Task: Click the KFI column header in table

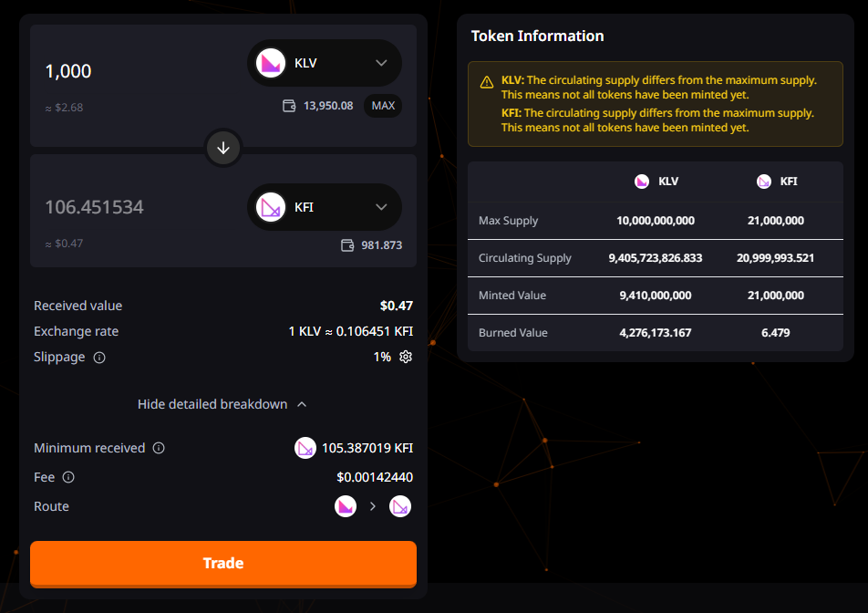Action: pos(778,182)
